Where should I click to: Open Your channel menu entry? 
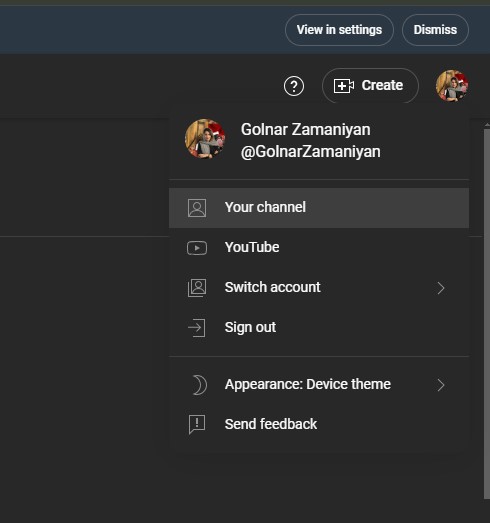point(319,208)
